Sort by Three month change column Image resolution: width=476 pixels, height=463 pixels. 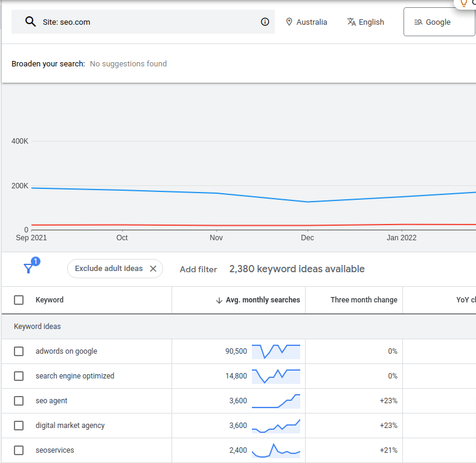point(364,300)
